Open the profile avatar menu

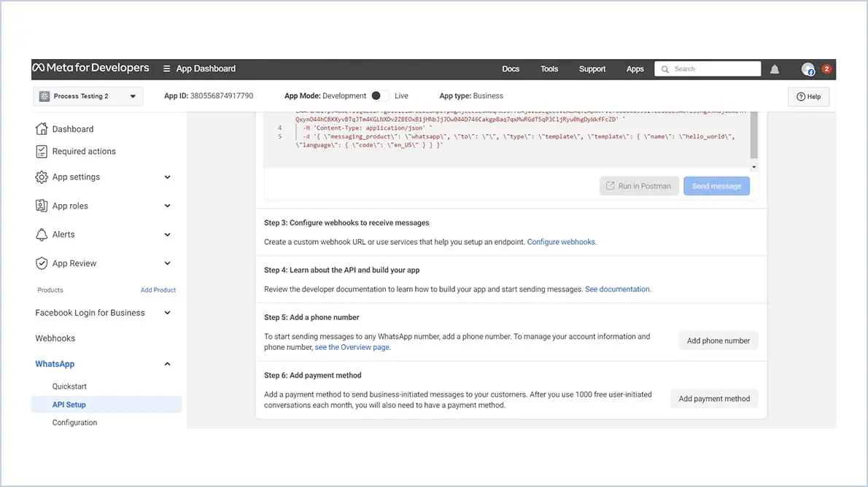(x=807, y=69)
